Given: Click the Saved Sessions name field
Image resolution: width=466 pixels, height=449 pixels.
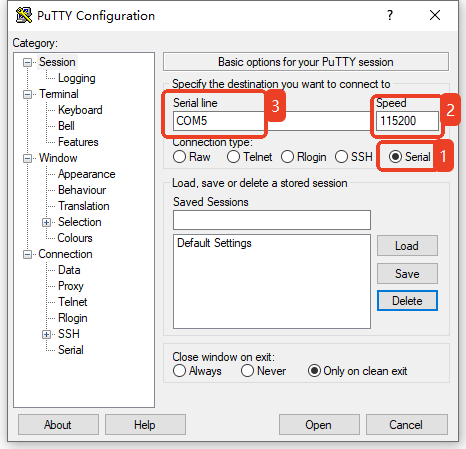Looking at the screenshot, I should click(x=272, y=220).
